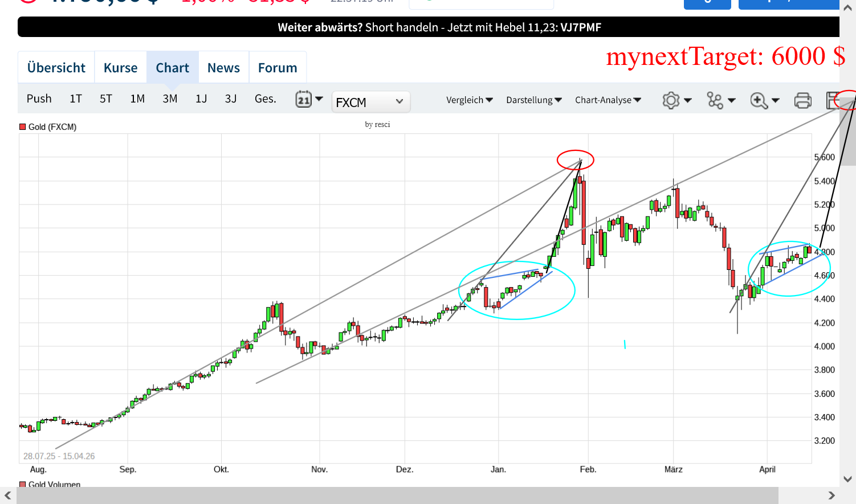
Task: Switch to the News tab
Action: pyautogui.click(x=223, y=68)
